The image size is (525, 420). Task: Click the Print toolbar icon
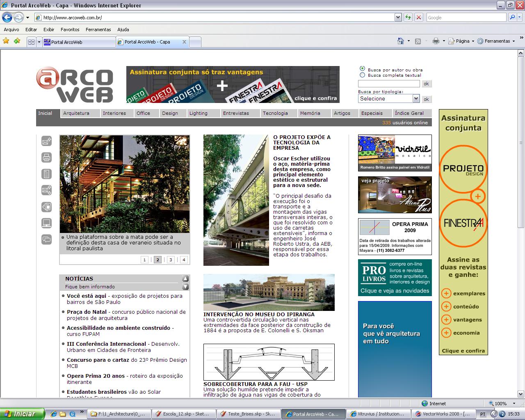coord(436,41)
